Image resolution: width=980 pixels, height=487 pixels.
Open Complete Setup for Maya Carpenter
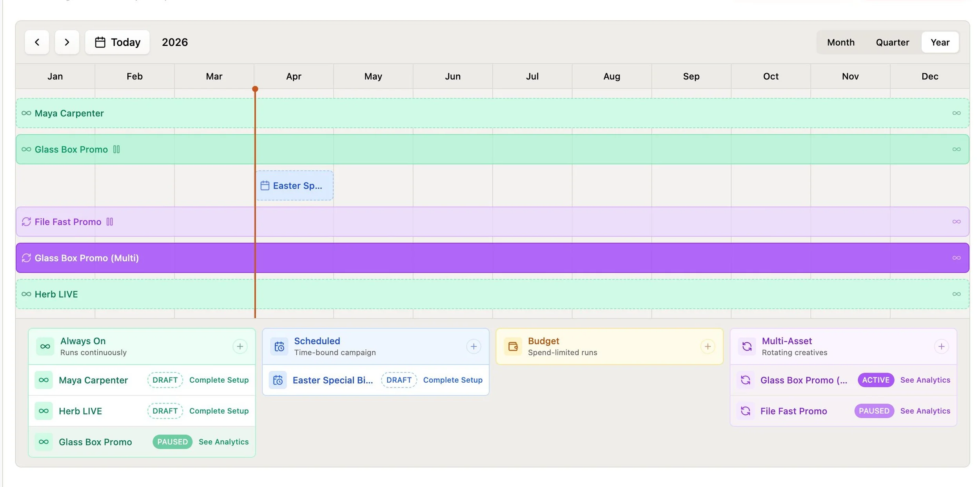219,380
